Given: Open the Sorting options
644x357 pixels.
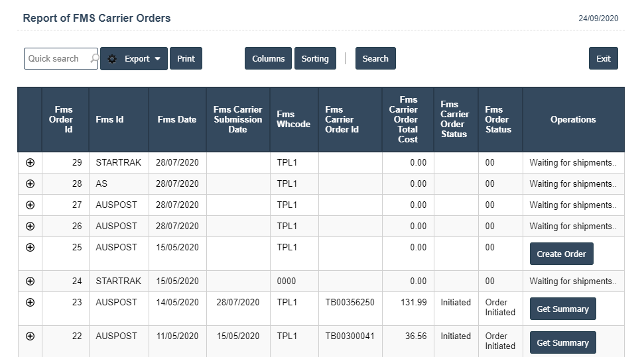Looking at the screenshot, I should (315, 58).
